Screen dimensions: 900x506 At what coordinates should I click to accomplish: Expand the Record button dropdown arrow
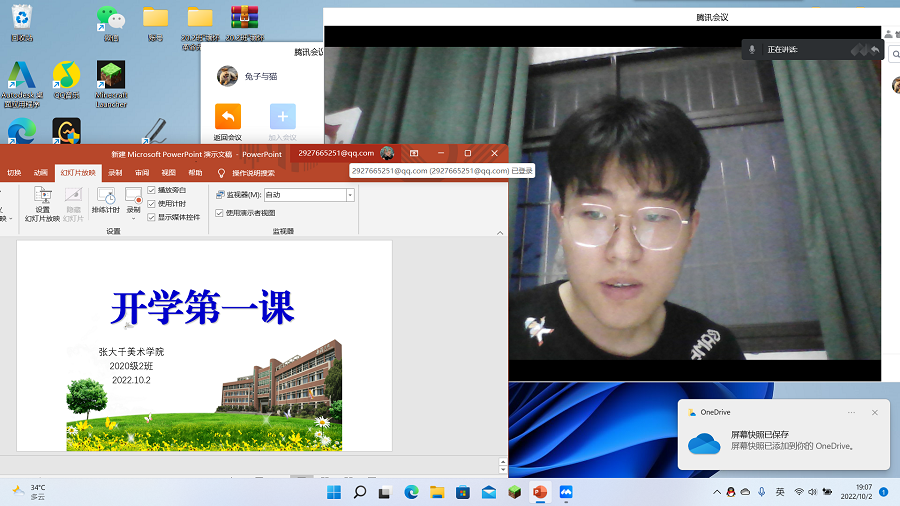coord(133,218)
